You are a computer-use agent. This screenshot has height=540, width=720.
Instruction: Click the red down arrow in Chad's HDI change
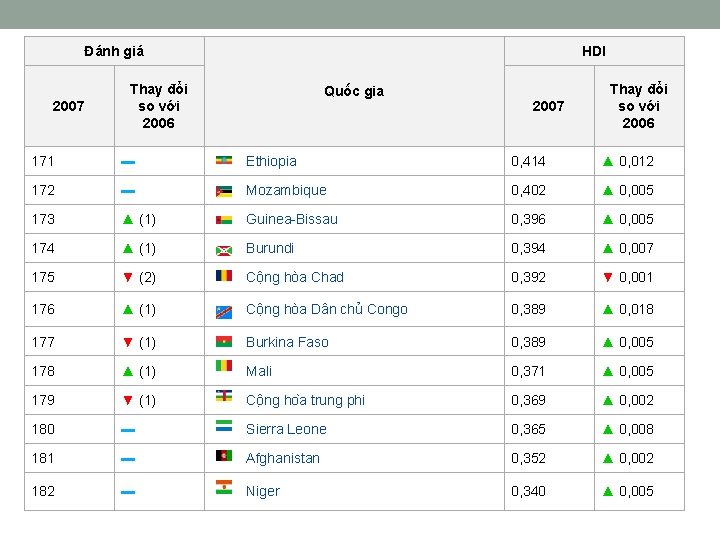point(607,277)
